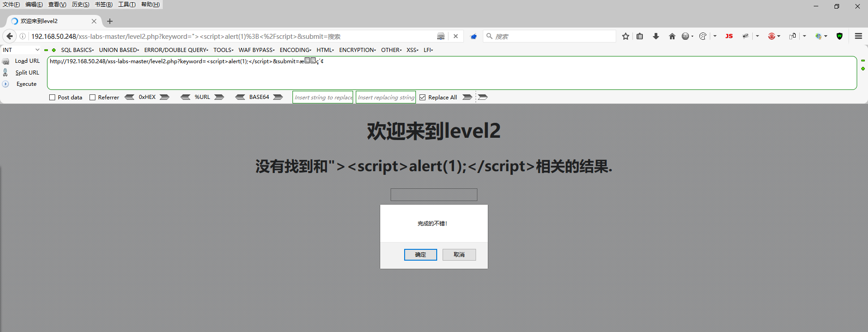Decode 0xHEX with left arrow
Screen dimensions: 868x332
point(130,97)
